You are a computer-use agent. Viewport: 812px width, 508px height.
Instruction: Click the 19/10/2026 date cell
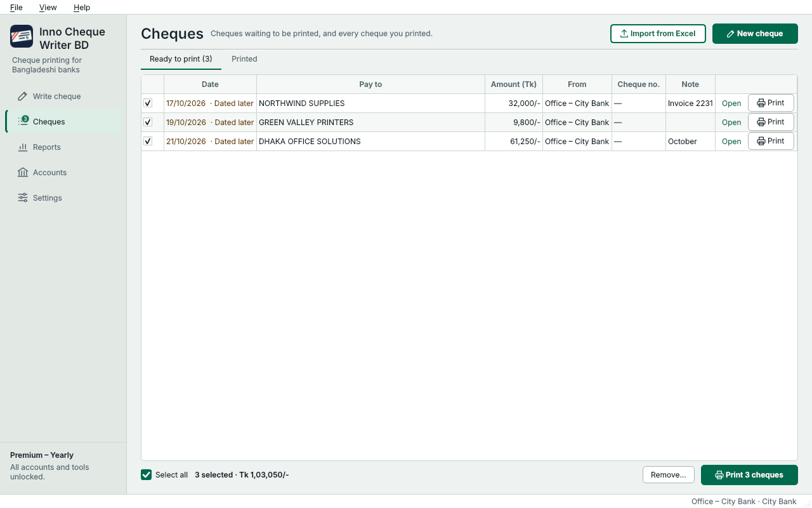click(x=210, y=123)
